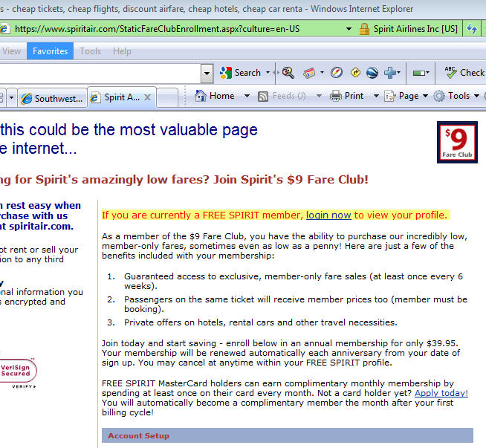The image size is (486, 448).
Task: Open the PageRank bar dropdown arrow
Action: pyautogui.click(x=428, y=73)
